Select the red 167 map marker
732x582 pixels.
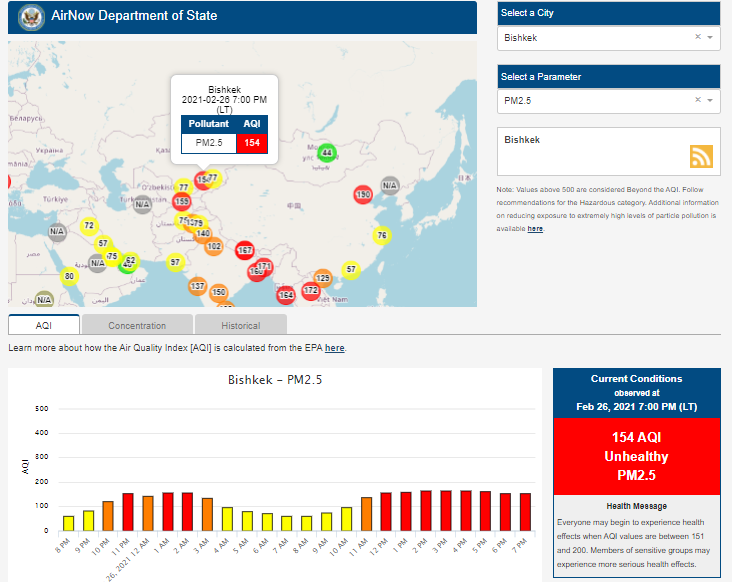point(244,250)
